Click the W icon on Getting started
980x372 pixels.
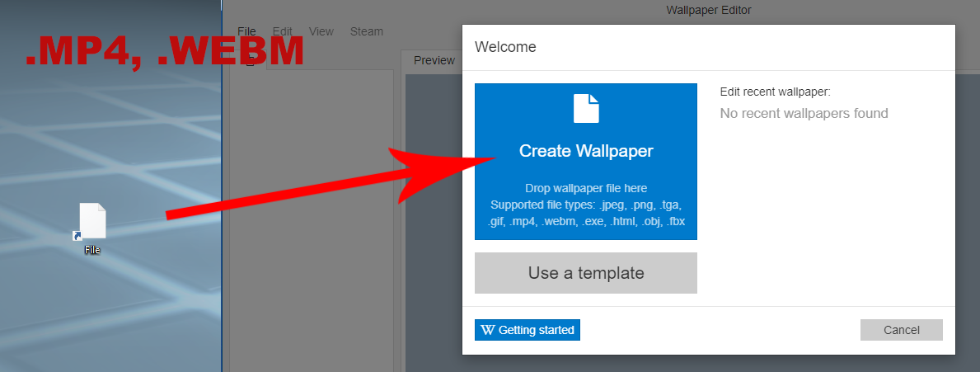487,330
